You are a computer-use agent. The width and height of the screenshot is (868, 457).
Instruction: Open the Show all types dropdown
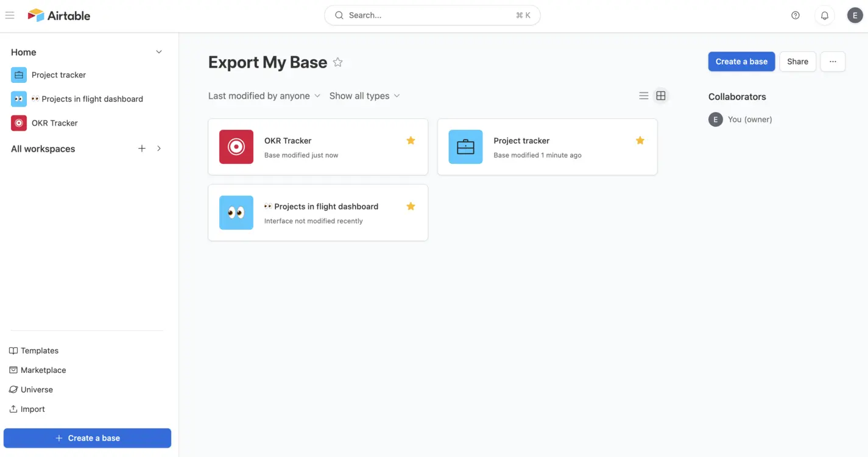[x=364, y=96]
